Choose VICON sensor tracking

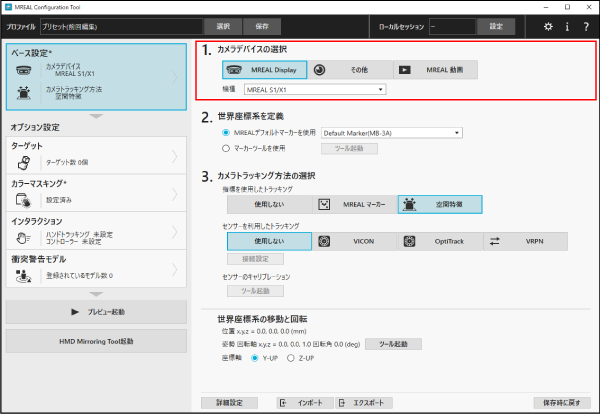pos(355,241)
